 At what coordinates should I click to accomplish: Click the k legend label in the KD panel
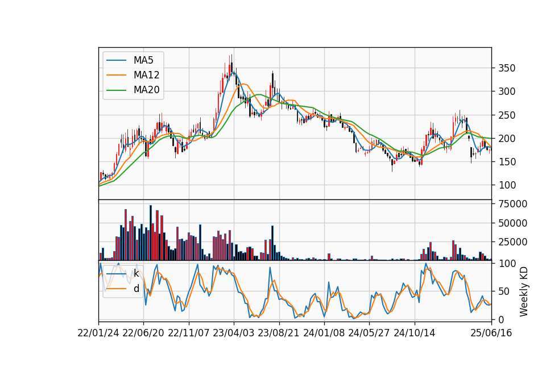pos(136,273)
